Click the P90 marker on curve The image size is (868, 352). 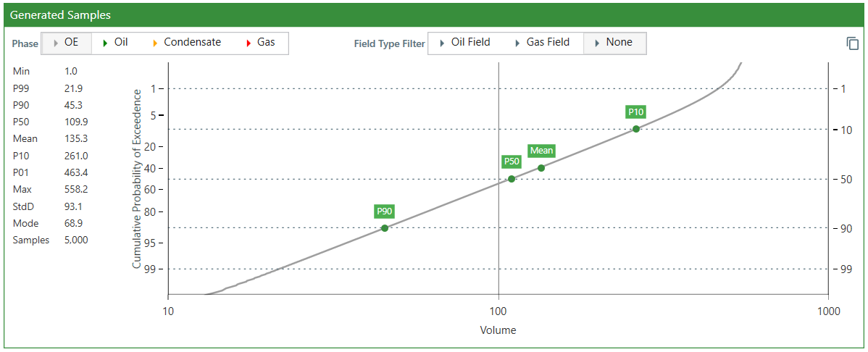[x=384, y=228]
